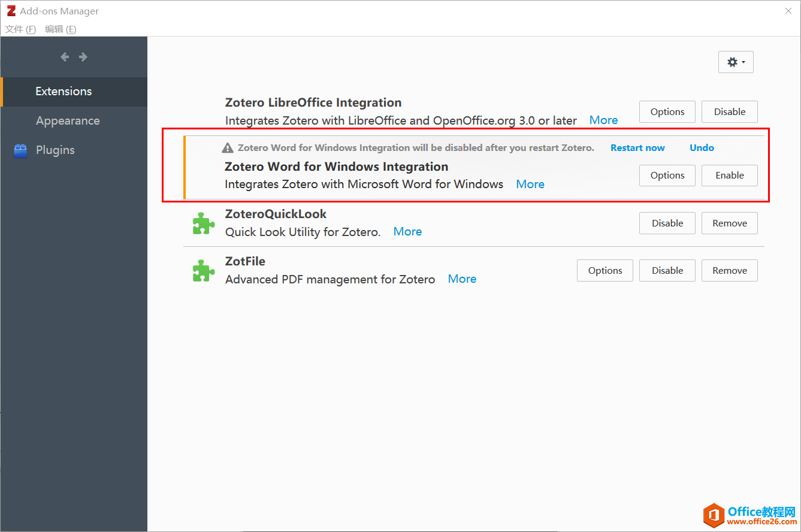The height and width of the screenshot is (532, 801).
Task: Click More for Zotero Word for Windows Integration
Action: click(x=530, y=185)
